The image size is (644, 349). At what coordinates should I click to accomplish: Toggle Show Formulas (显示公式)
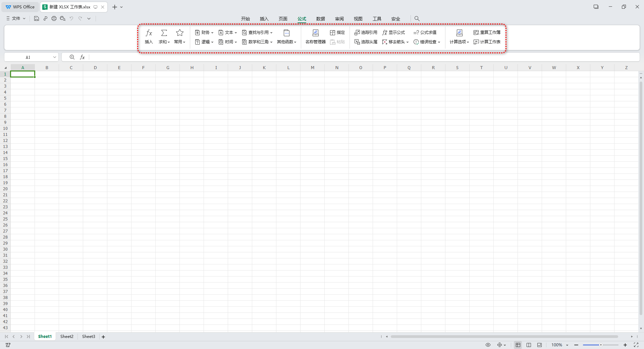[393, 33]
